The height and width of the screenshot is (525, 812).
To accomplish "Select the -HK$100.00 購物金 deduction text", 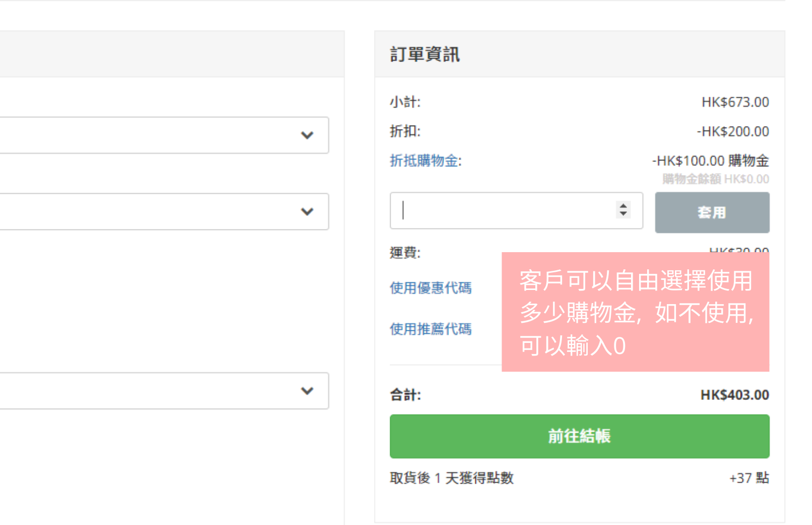I will [x=710, y=161].
